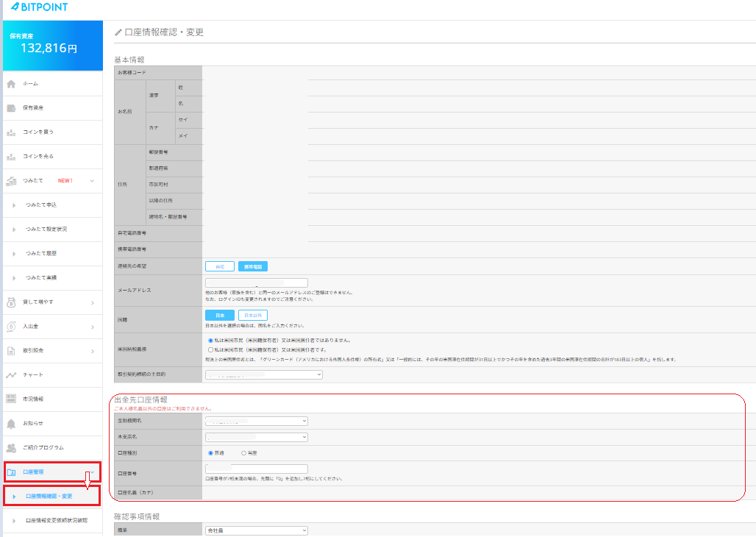The image size is (756, 537).
Task: Click the deposit/withdraw icon for 入出金
Action: [11, 327]
